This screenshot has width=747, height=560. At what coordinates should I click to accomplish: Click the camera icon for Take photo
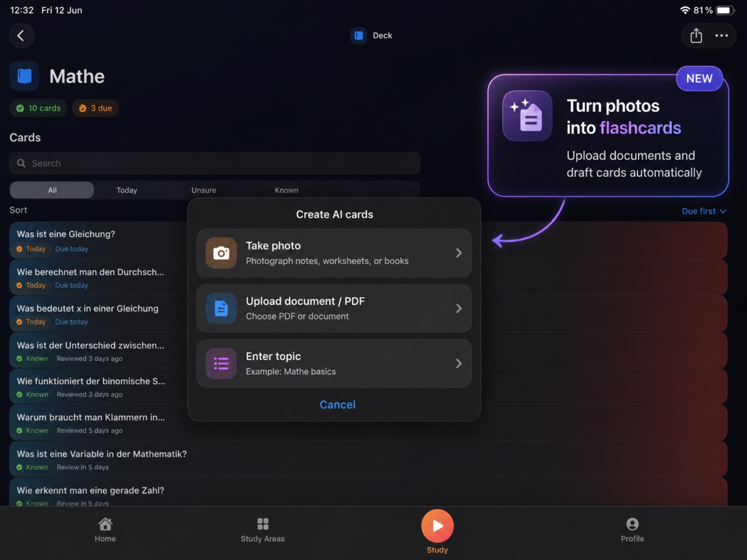pos(221,253)
